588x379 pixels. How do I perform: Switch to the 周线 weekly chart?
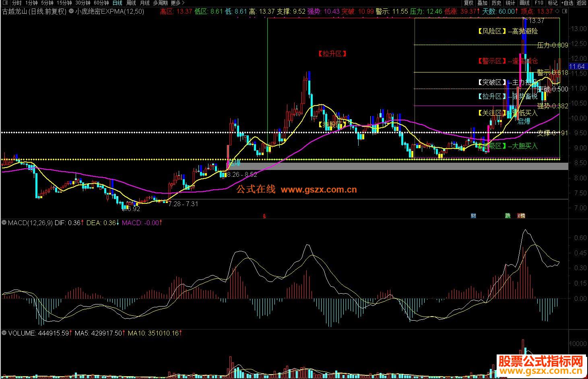tap(131, 3)
